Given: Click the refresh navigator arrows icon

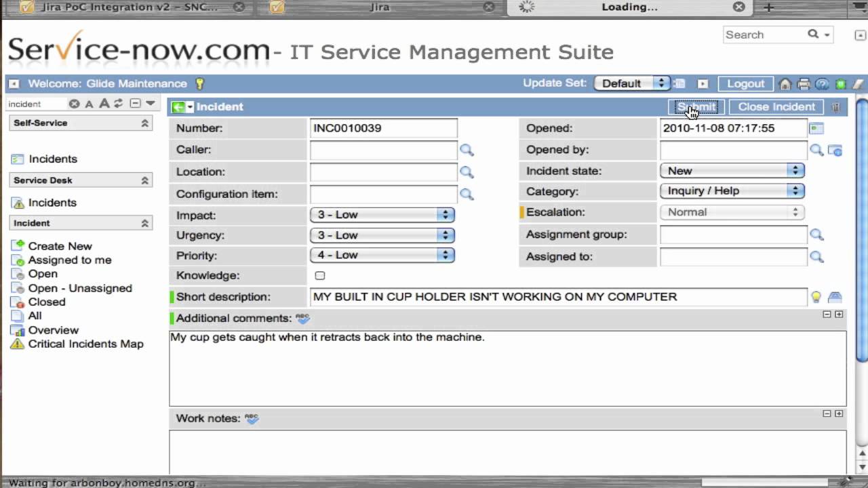Looking at the screenshot, I should point(118,103).
